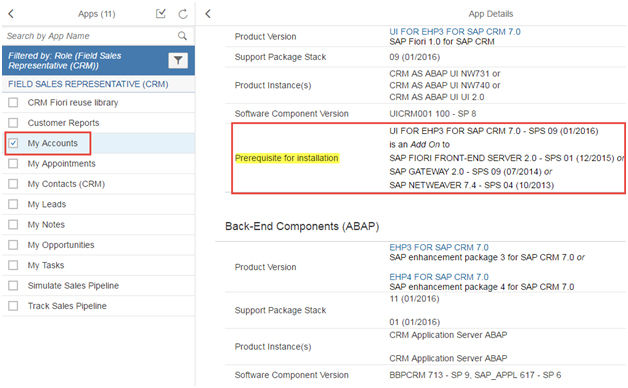Click the SAP GATEWAY 2.0 - SPS 09 line
628x388 pixels.
point(471,171)
